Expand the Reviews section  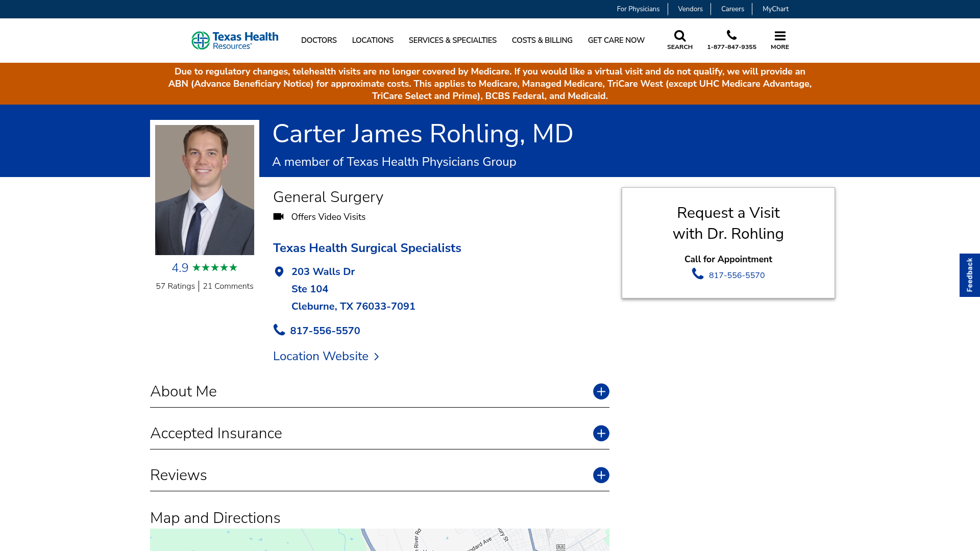pos(601,475)
